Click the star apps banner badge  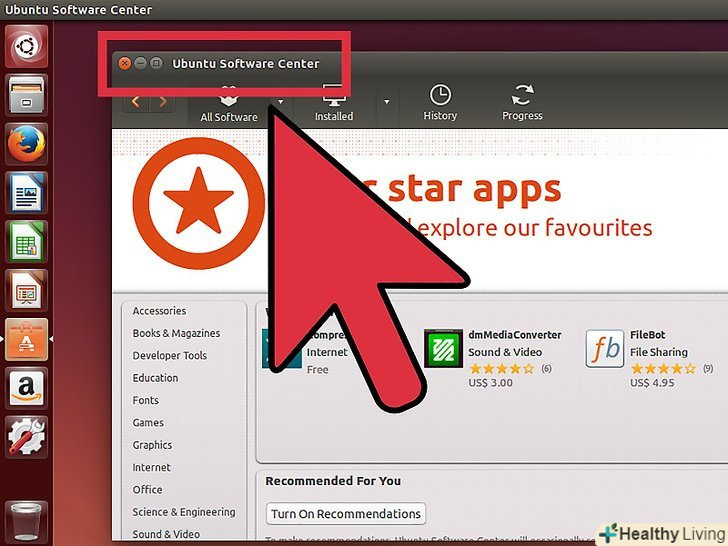tap(199, 203)
